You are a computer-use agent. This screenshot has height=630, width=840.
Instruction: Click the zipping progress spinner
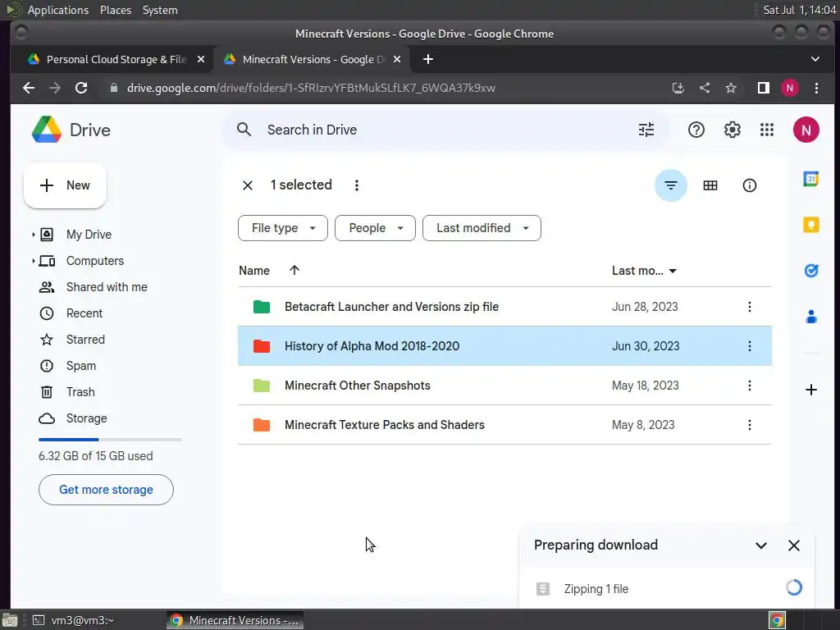pos(793,587)
